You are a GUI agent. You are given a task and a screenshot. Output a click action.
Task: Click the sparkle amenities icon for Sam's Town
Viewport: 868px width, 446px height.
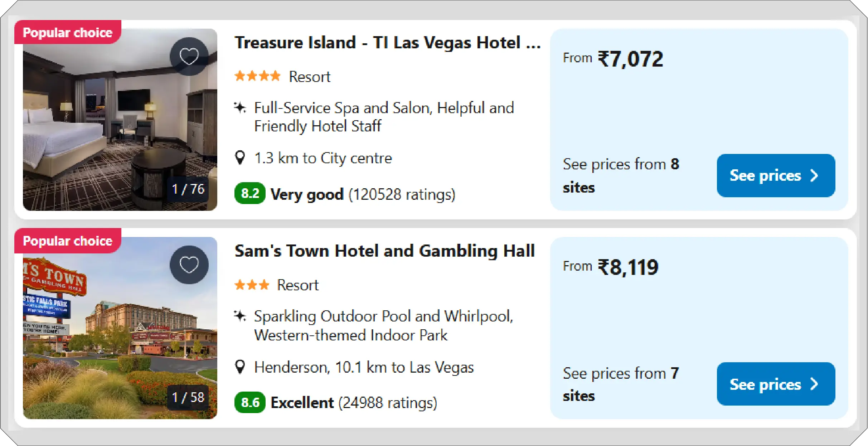point(240,316)
